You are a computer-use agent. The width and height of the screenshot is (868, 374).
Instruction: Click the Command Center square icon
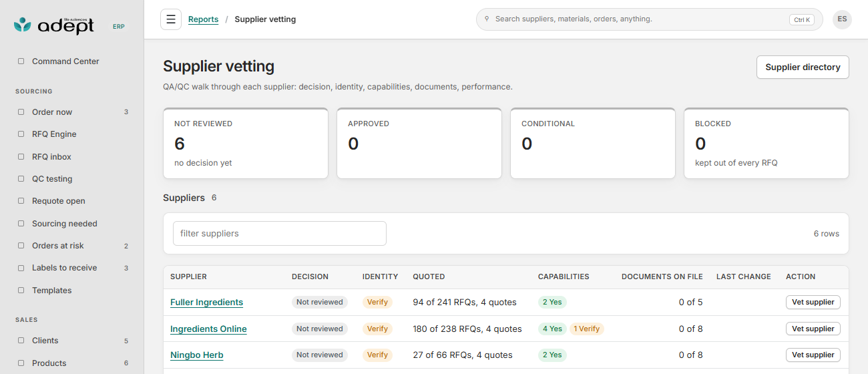click(x=21, y=61)
